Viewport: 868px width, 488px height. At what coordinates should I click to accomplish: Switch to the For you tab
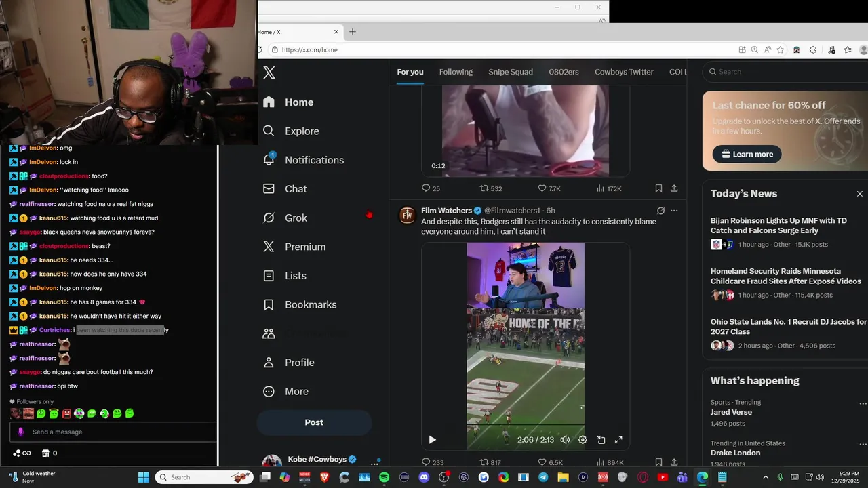coord(410,72)
